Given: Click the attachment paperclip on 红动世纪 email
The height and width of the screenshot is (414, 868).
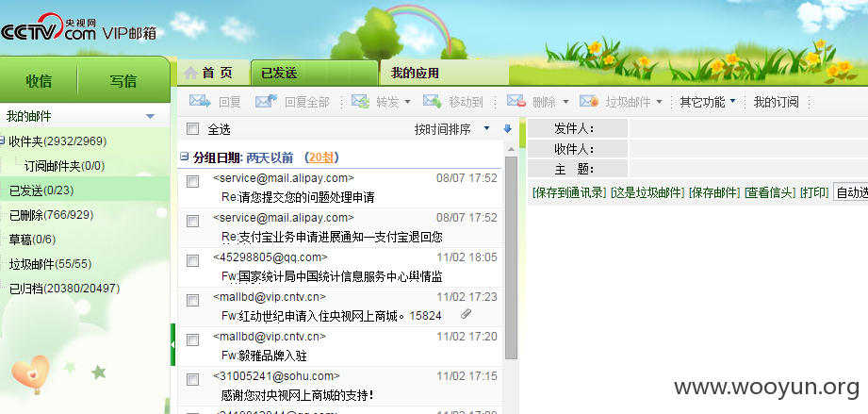Looking at the screenshot, I should (467, 315).
